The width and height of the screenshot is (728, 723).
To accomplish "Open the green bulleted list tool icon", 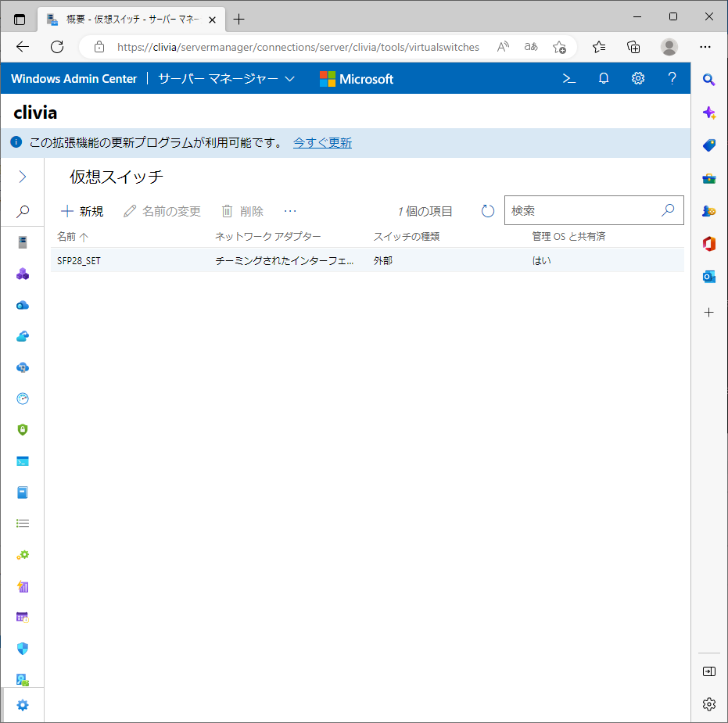I will 22,524.
